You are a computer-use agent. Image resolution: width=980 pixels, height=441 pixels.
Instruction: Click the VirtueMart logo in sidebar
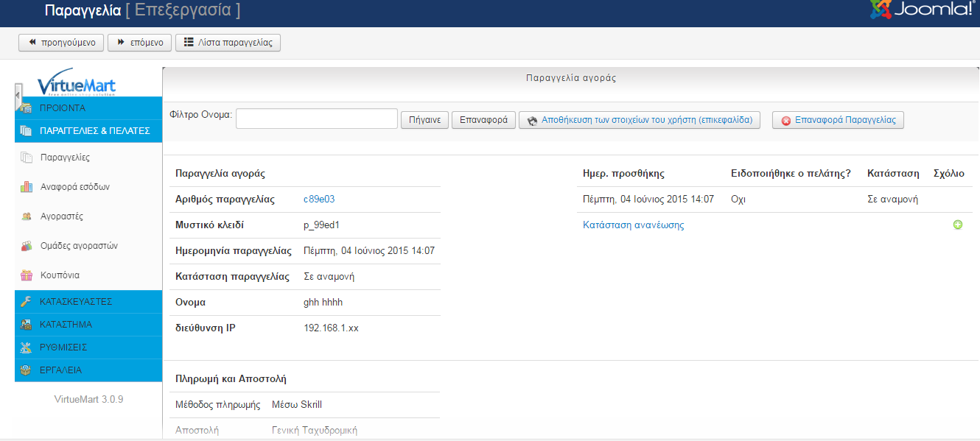(77, 82)
